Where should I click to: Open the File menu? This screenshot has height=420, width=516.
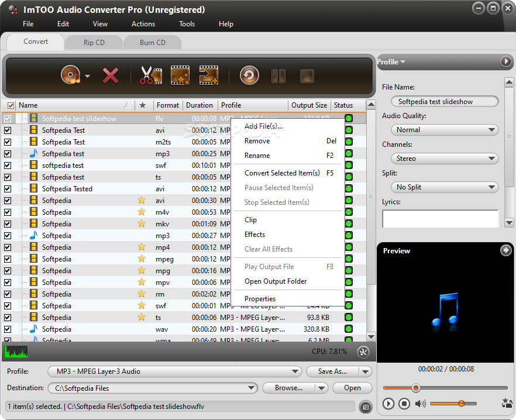point(28,24)
